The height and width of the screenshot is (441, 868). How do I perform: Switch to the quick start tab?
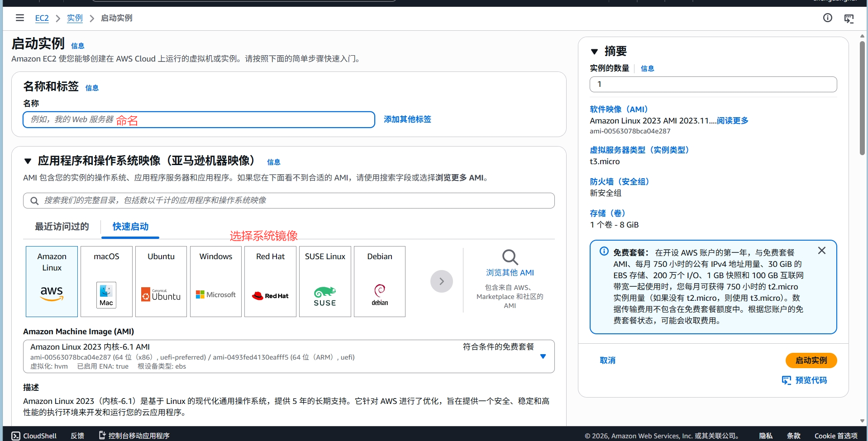pos(130,227)
